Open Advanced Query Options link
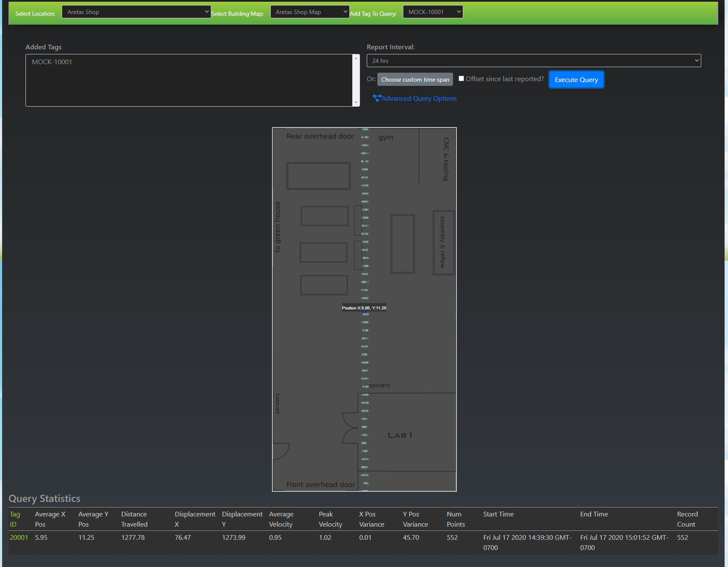728x567 pixels. point(419,99)
